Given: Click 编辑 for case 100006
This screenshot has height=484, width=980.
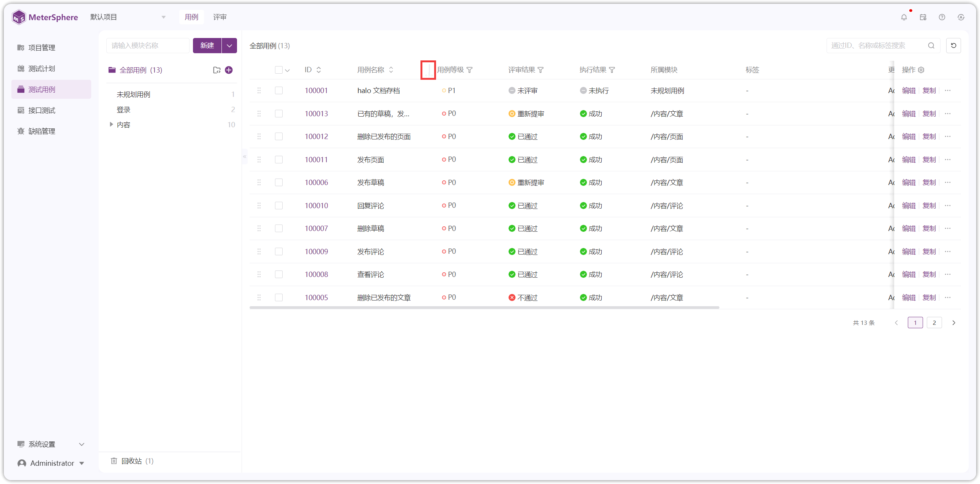Looking at the screenshot, I should [x=909, y=183].
